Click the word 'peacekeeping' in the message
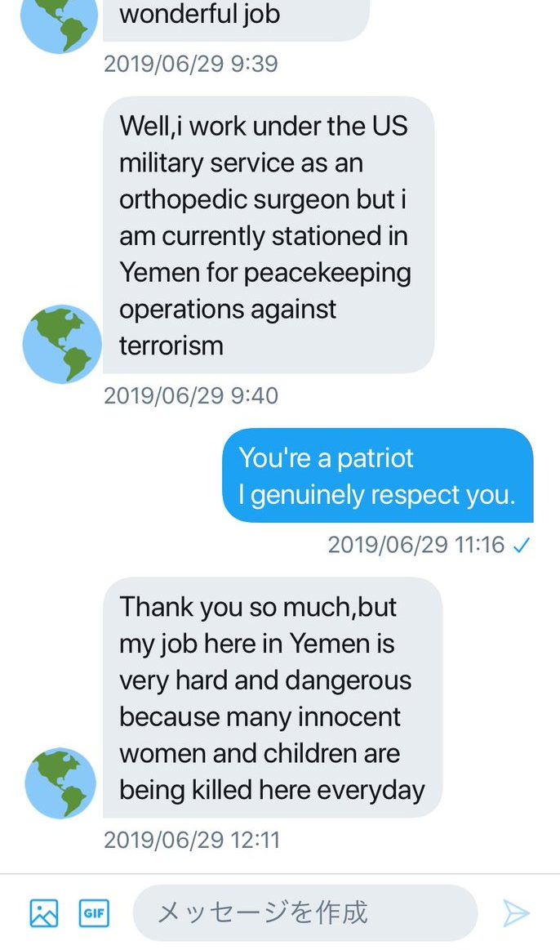The width and height of the screenshot is (560, 950). click(x=327, y=272)
